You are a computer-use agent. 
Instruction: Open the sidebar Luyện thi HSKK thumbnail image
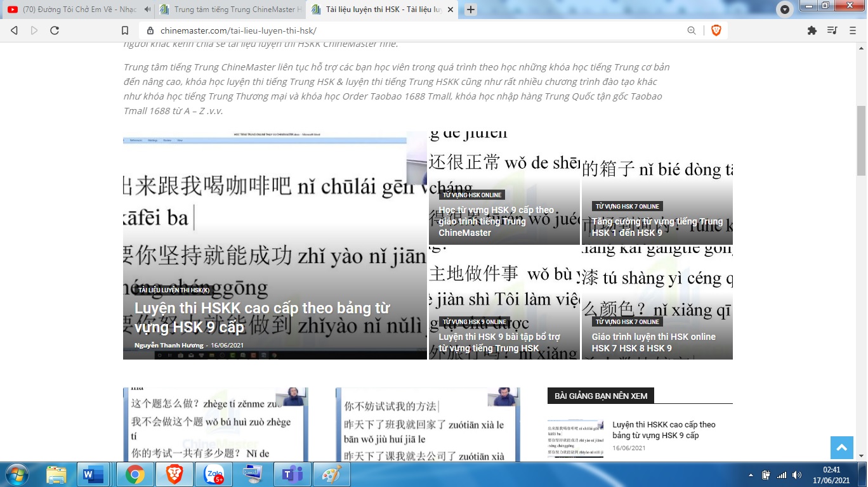[575, 439]
